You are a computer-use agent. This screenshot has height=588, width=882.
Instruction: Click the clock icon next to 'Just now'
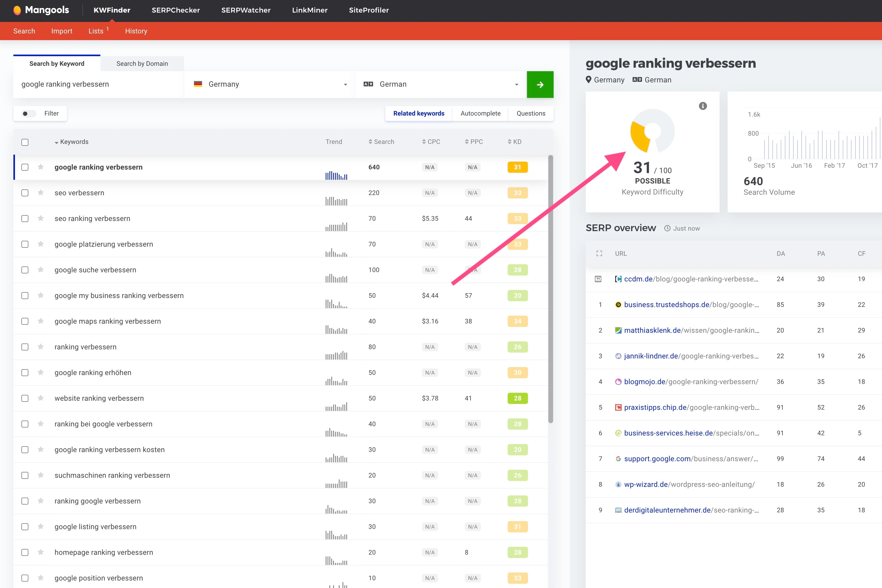667,228
